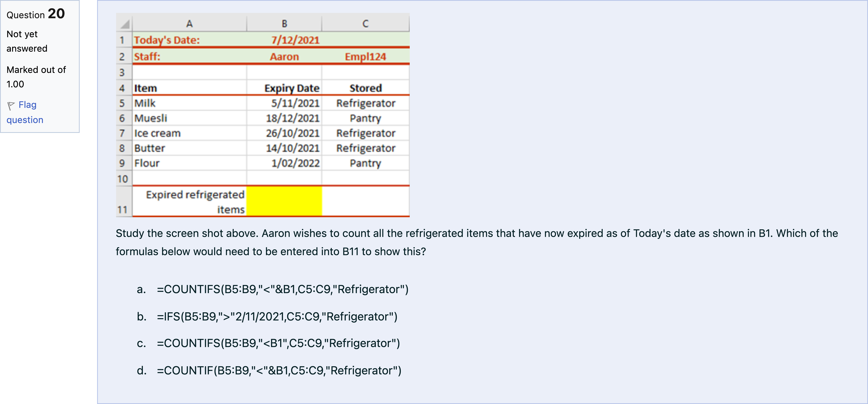Click the Empl124 cell in row 2
The image size is (868, 404).
click(365, 57)
